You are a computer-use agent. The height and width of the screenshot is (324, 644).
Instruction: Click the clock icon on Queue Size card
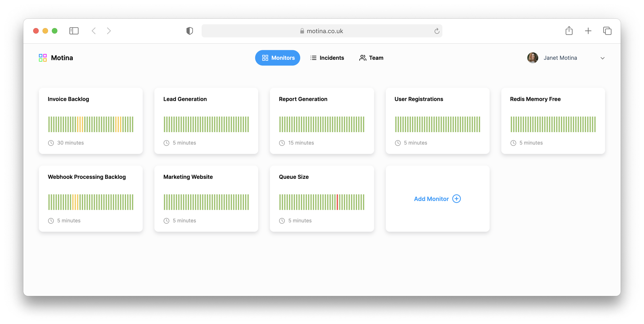[x=282, y=221]
